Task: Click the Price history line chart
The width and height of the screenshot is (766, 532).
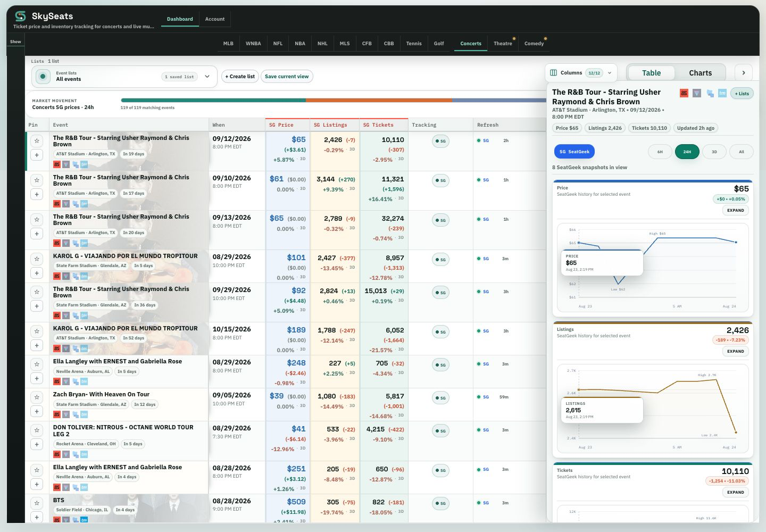Action: click(x=653, y=268)
